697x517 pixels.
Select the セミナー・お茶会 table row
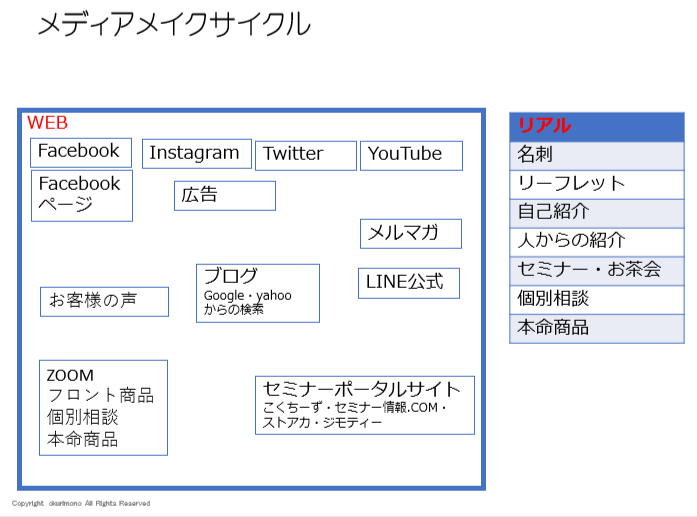coord(596,270)
